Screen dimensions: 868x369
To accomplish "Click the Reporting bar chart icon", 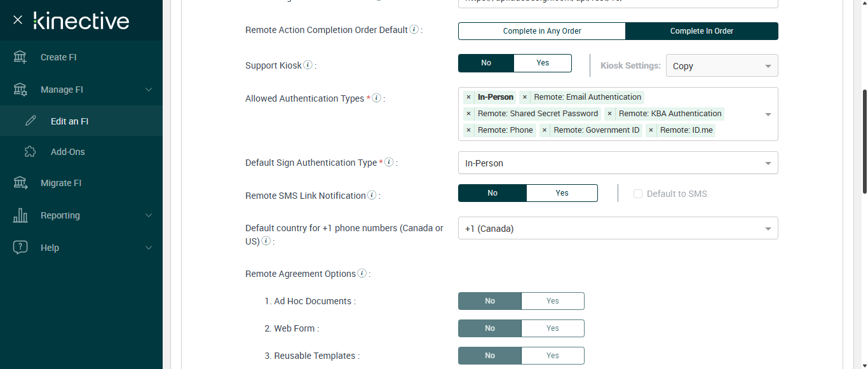I will tap(20, 215).
